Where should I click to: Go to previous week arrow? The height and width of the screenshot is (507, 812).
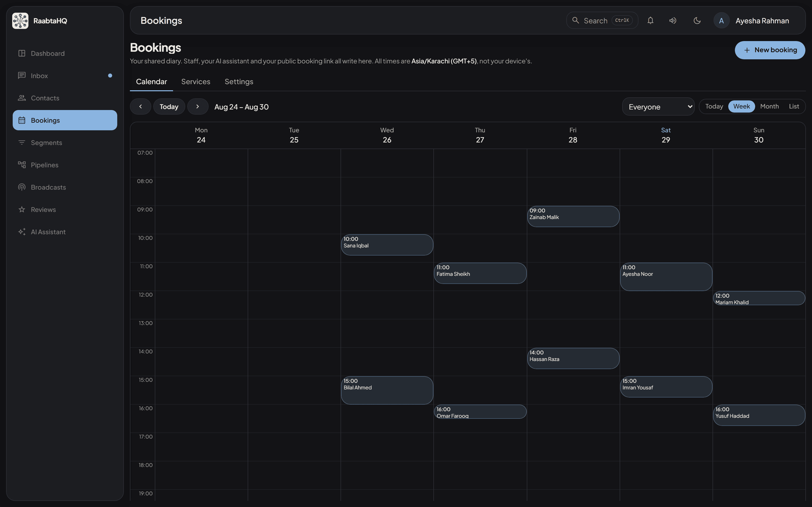[x=141, y=107]
